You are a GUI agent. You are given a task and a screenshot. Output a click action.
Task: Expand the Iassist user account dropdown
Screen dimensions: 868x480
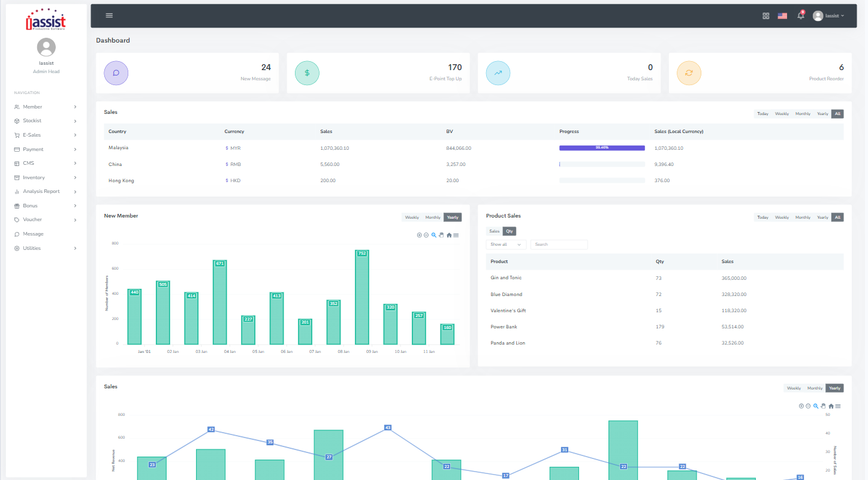(x=828, y=16)
